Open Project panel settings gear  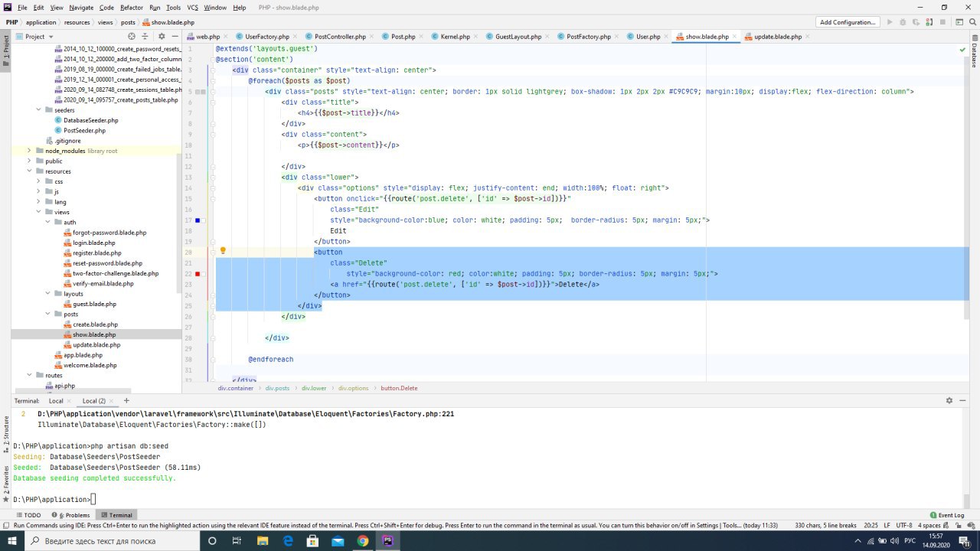[x=162, y=36]
